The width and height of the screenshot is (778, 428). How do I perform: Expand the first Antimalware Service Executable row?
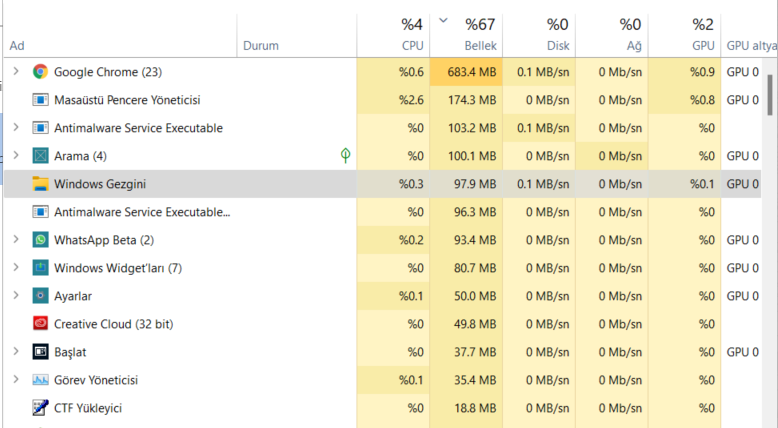pos(16,127)
